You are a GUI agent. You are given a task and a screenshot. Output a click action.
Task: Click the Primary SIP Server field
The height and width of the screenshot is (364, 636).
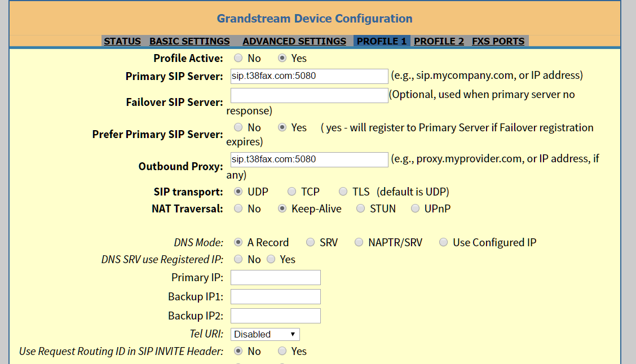click(309, 76)
